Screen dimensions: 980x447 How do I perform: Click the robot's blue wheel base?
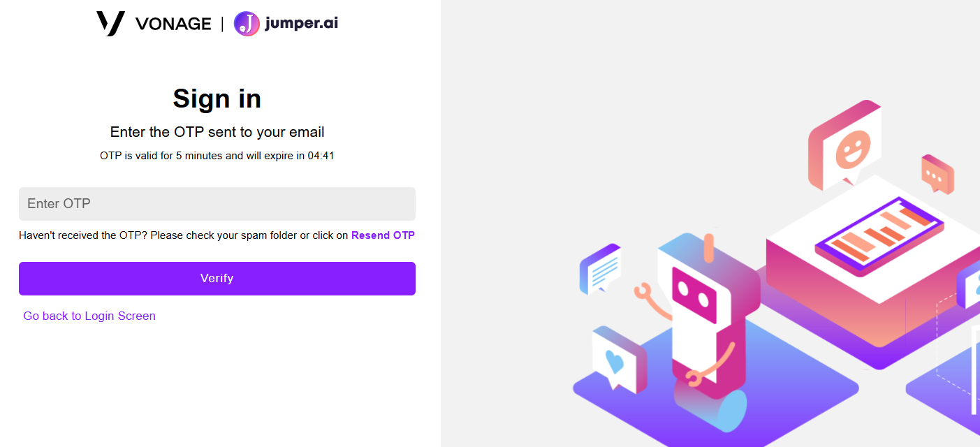coord(710,408)
